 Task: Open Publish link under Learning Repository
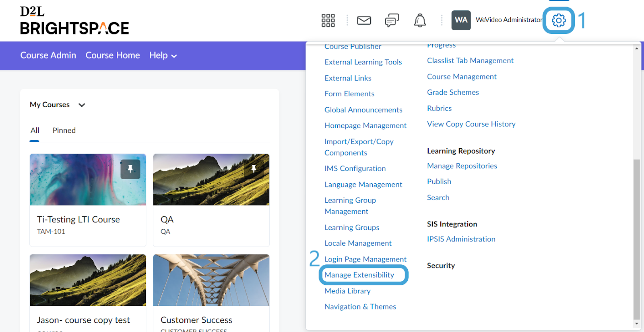[x=439, y=182]
